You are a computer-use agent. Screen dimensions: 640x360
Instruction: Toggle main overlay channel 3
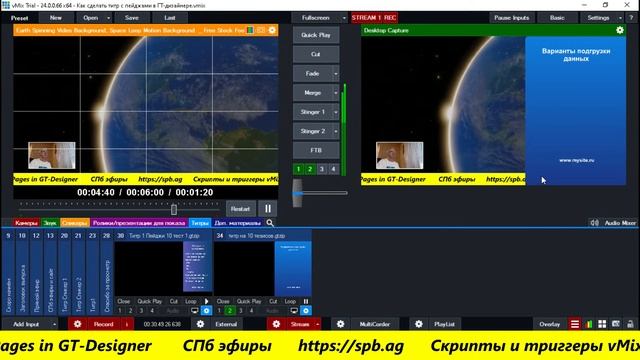(x=322, y=169)
